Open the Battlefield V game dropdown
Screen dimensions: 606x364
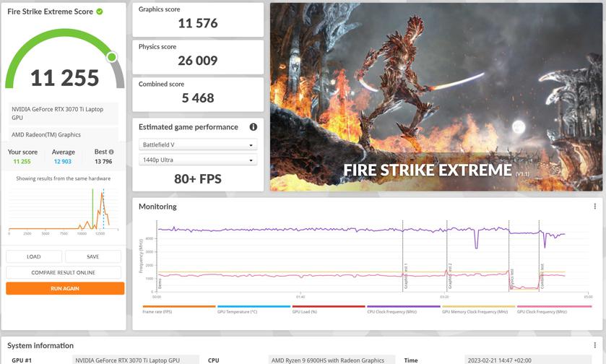click(197, 144)
